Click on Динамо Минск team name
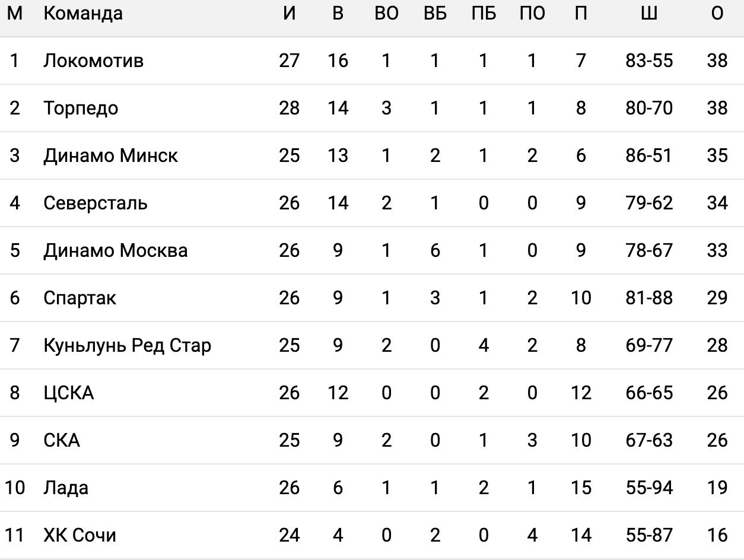 110,155
